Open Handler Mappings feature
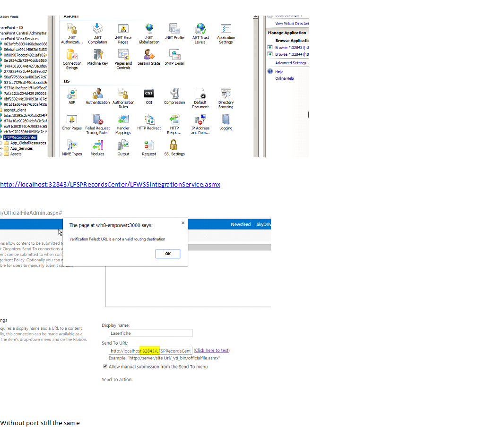Screen dimensions: 504x427 click(x=123, y=124)
